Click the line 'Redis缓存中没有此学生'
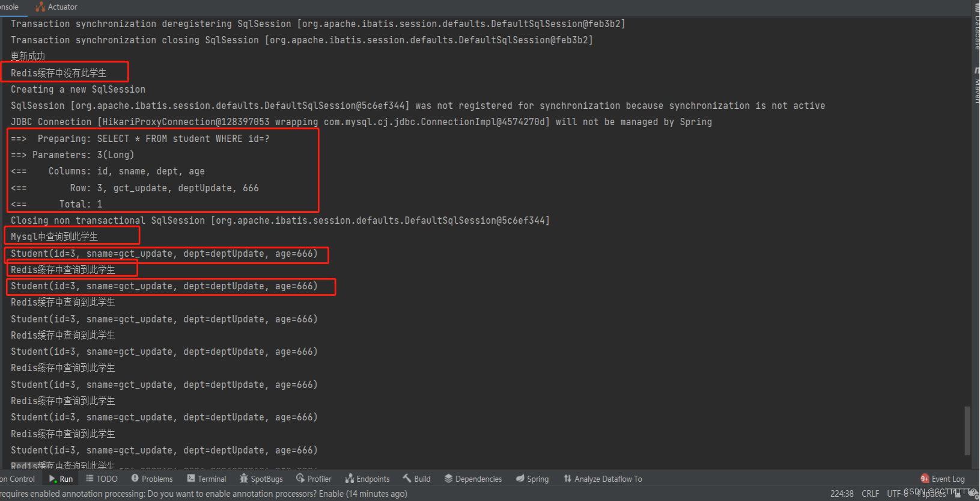Image resolution: width=980 pixels, height=501 pixels. [x=58, y=73]
